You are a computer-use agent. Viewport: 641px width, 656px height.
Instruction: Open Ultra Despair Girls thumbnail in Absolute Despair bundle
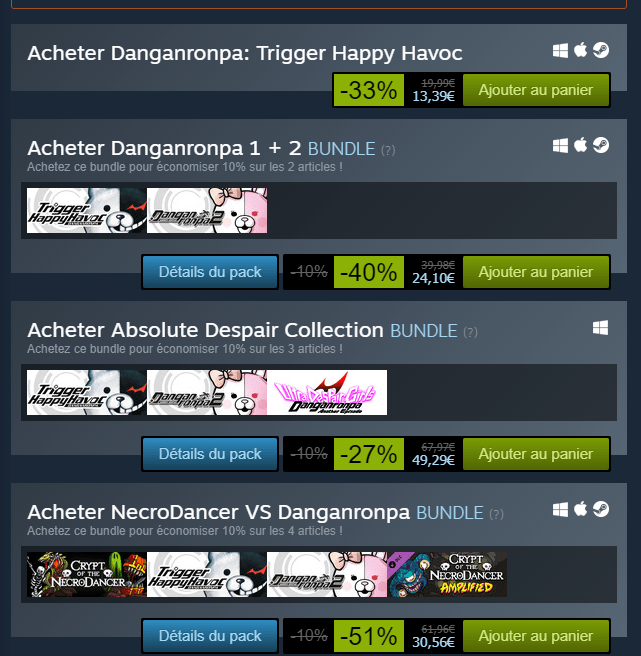[327, 392]
